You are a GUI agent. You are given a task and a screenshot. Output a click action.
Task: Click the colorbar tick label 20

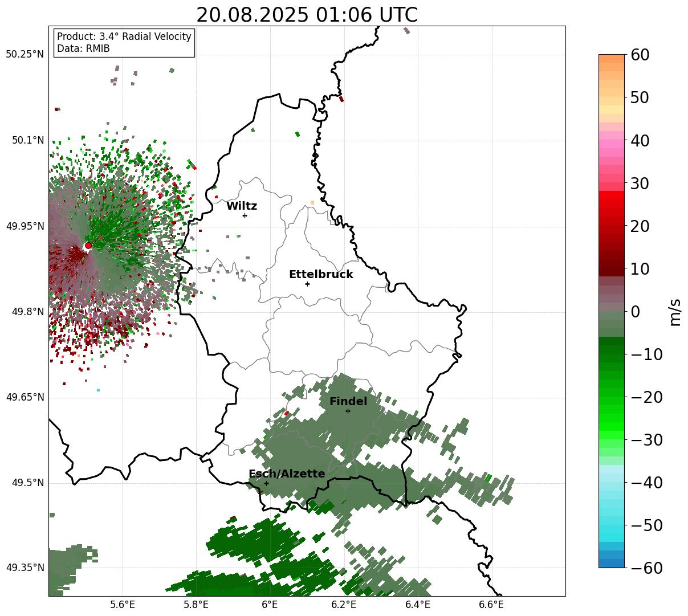(639, 226)
